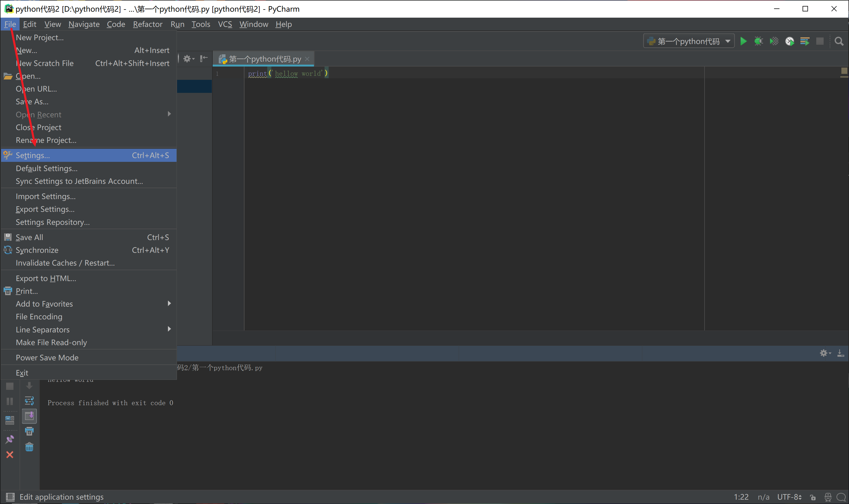The width and height of the screenshot is (849, 504).
Task: Click the Stop square in top toolbar
Action: 820,42
